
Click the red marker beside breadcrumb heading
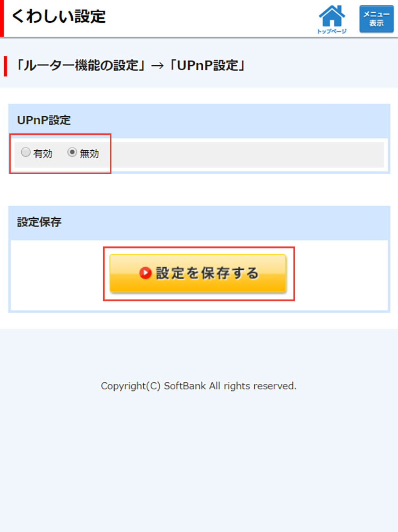(x=5, y=66)
